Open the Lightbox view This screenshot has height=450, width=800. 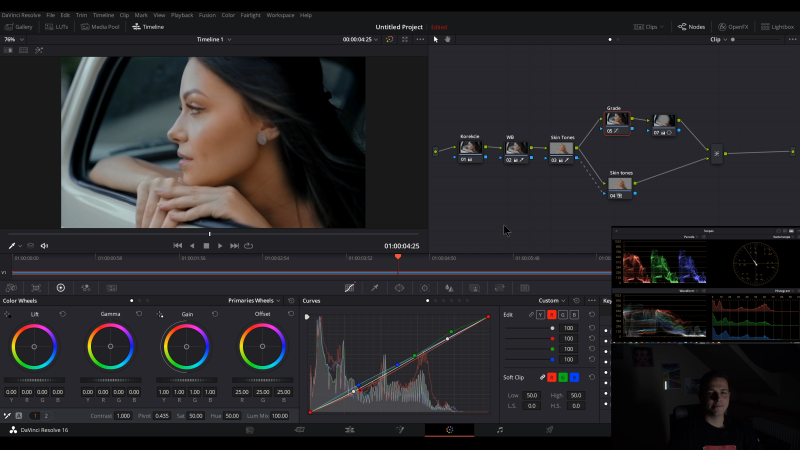[x=778, y=27]
